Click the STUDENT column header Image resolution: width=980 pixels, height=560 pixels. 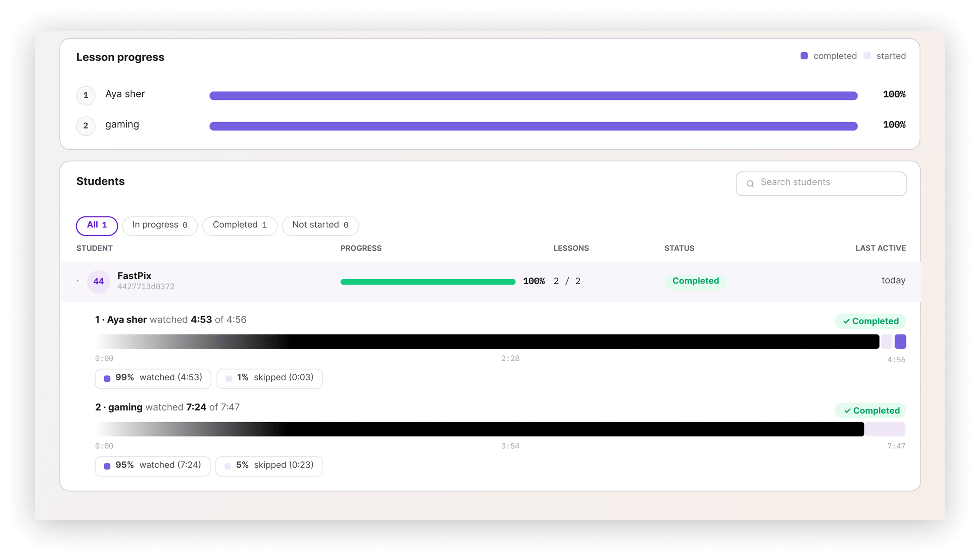click(95, 249)
